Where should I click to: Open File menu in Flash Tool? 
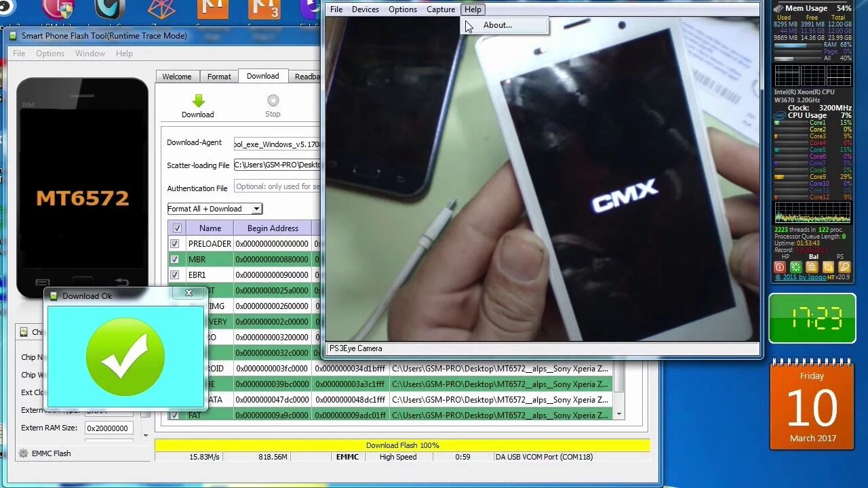click(x=19, y=54)
